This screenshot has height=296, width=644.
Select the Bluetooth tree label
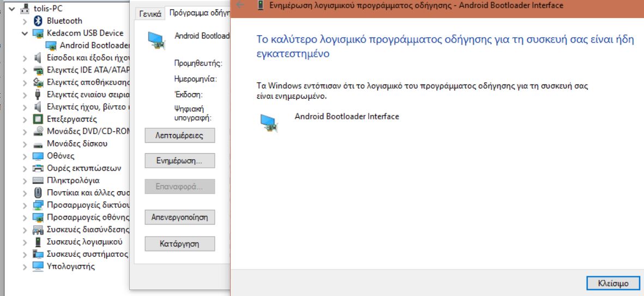coord(64,21)
